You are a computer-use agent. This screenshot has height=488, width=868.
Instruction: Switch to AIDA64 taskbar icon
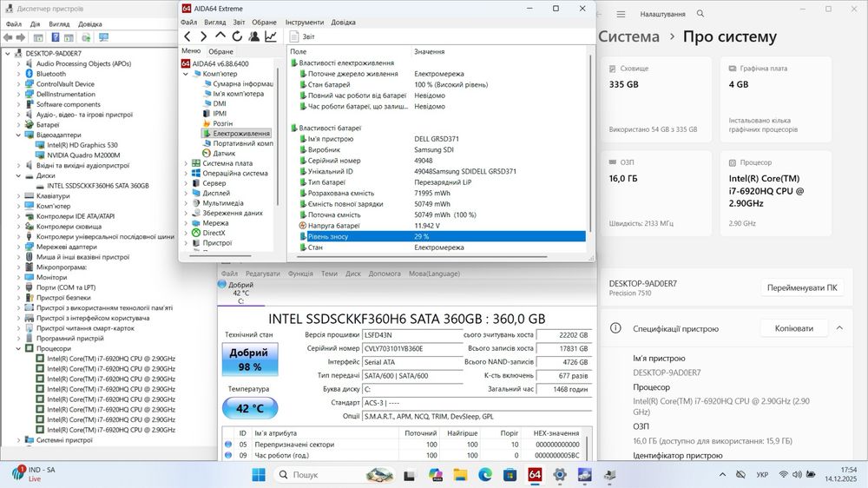click(x=535, y=475)
